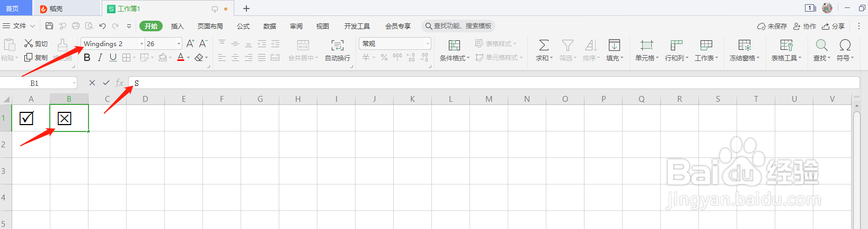Expand the borders dropdown arrow
Screen dimensions: 868x229
coord(135,58)
